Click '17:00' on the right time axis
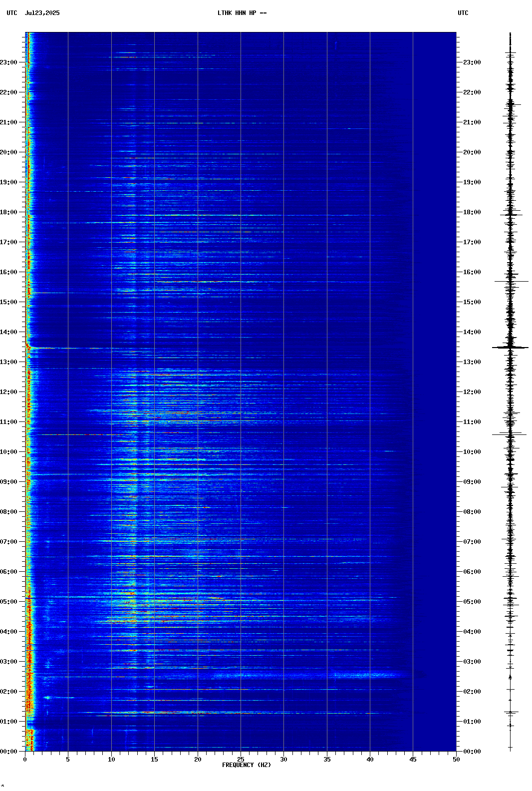The image size is (532, 791). (x=472, y=242)
